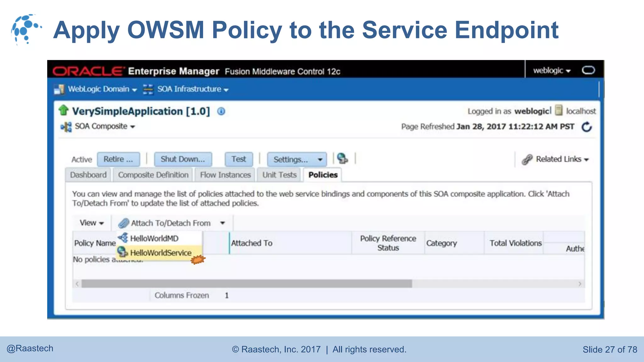
Task: Click the 'Active' status text
Action: pos(82,160)
